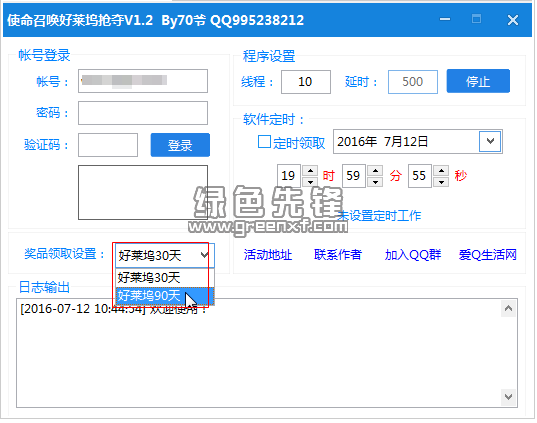Click the hour field showing 19
The height and width of the screenshot is (423, 537).
(x=289, y=176)
